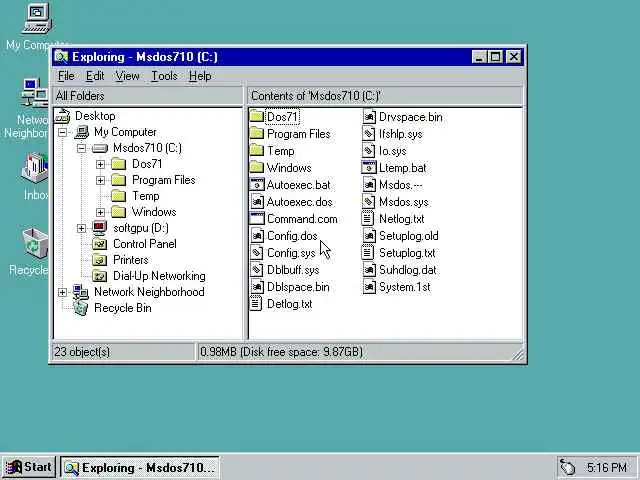This screenshot has width=640, height=480.
Task: Collapse the Msdos710 (C:) tree node
Action: (x=81, y=148)
